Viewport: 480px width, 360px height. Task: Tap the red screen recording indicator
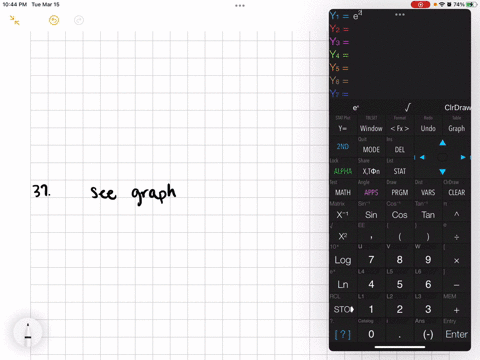click(x=420, y=5)
